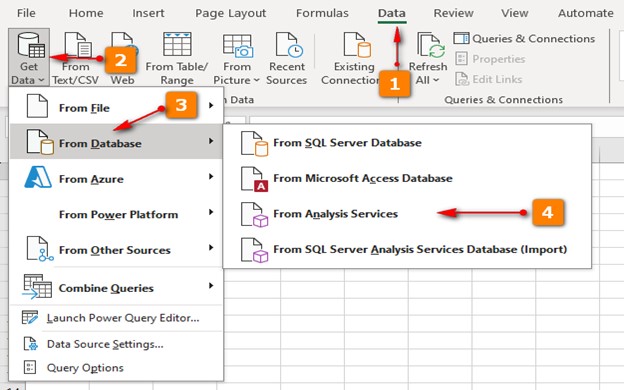Viewport: 624px width, 390px height.
Task: Switch to the File tab
Action: click(x=26, y=13)
